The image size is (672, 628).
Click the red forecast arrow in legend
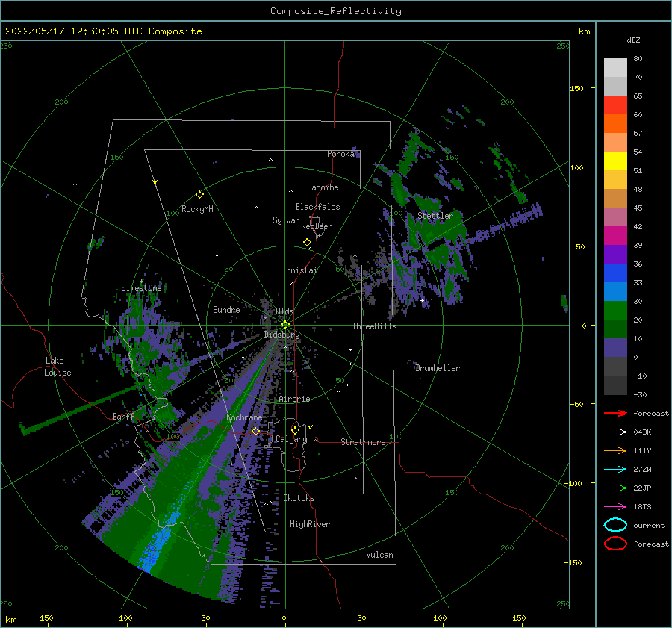[x=615, y=413]
